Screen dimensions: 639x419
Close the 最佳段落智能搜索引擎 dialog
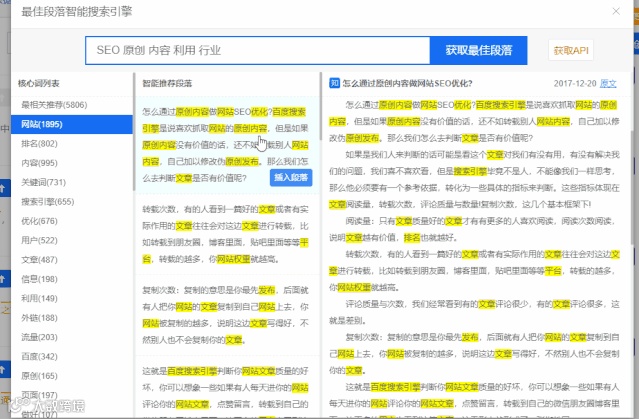pos(616,11)
